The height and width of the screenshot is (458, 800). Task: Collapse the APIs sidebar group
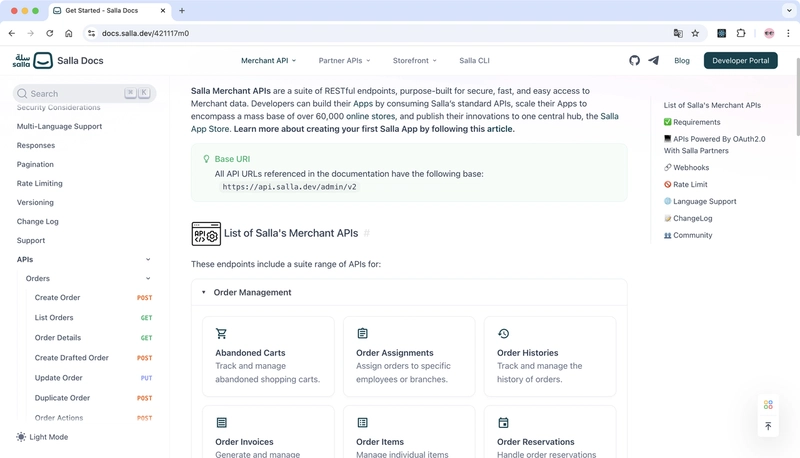pos(148,260)
